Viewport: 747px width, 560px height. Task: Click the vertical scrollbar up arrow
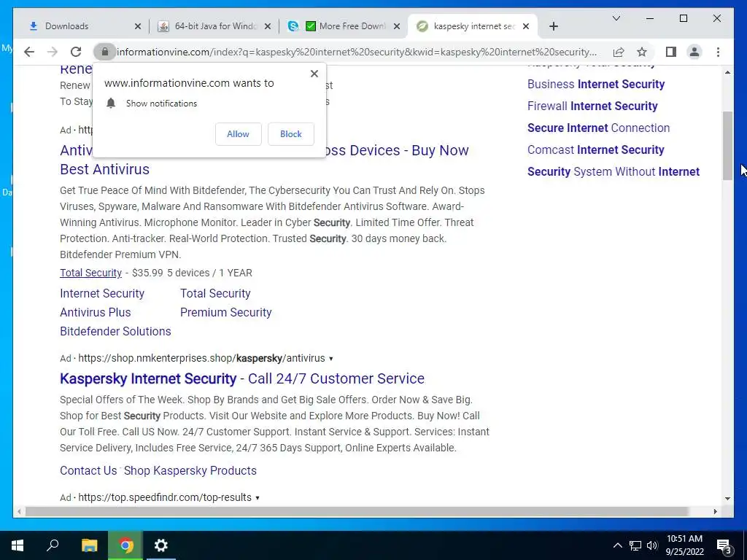[727, 72]
